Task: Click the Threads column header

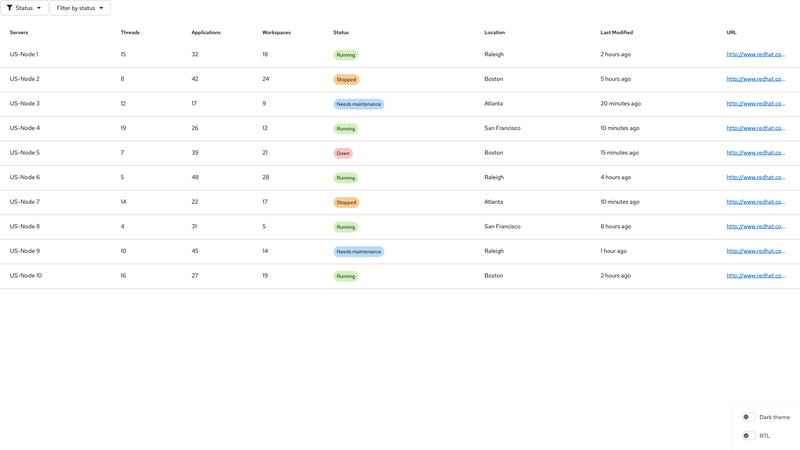Action: pos(130,33)
